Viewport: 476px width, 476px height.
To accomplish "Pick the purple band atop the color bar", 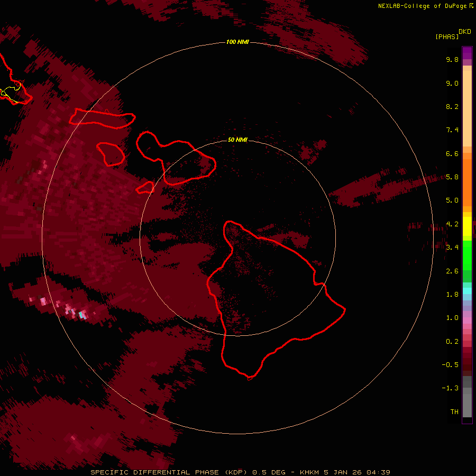I will pyautogui.click(x=467, y=53).
